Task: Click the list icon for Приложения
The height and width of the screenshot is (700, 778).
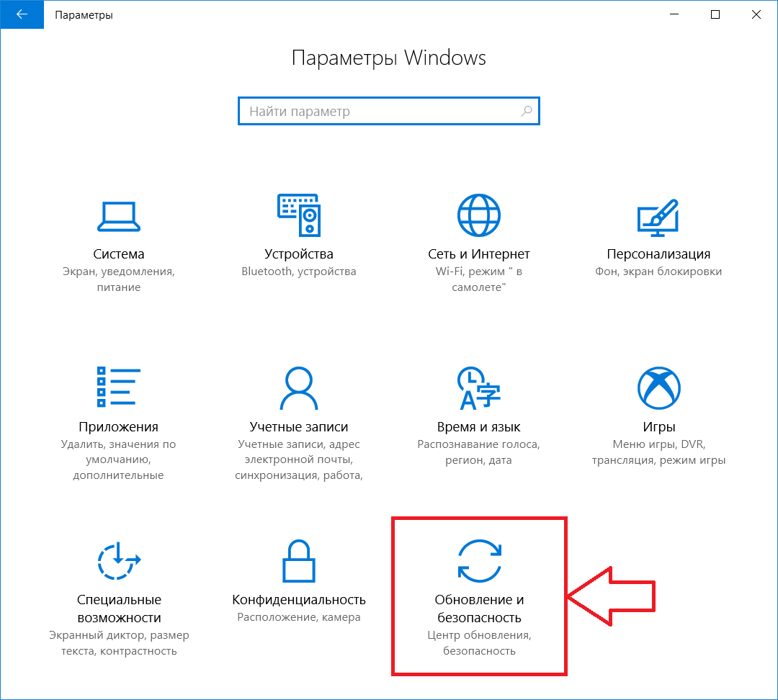Action: click(x=119, y=387)
